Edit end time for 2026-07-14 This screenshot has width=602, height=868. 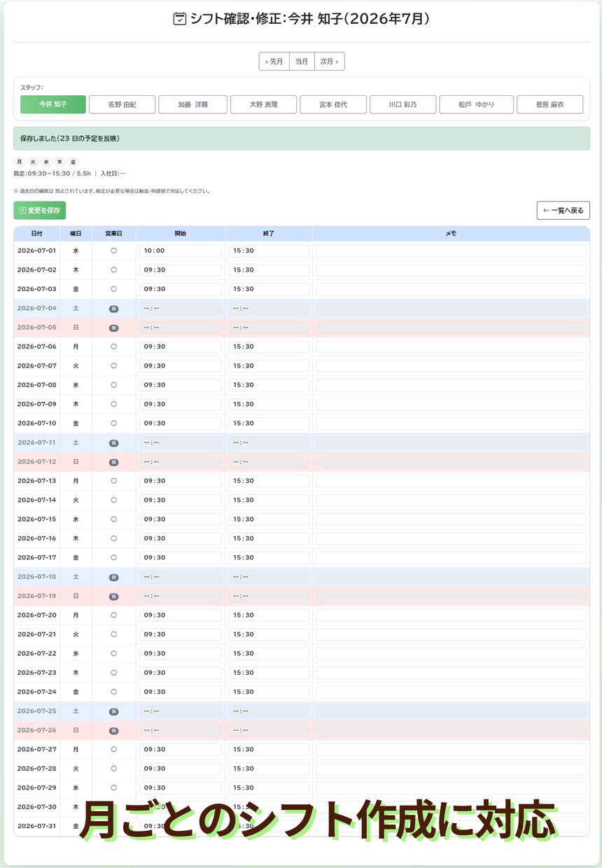point(269,500)
